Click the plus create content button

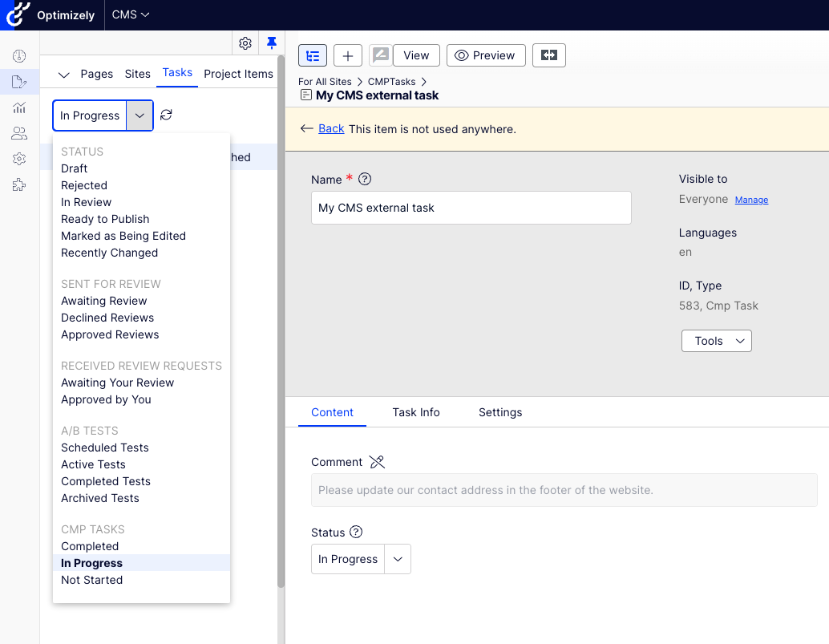[x=347, y=55]
